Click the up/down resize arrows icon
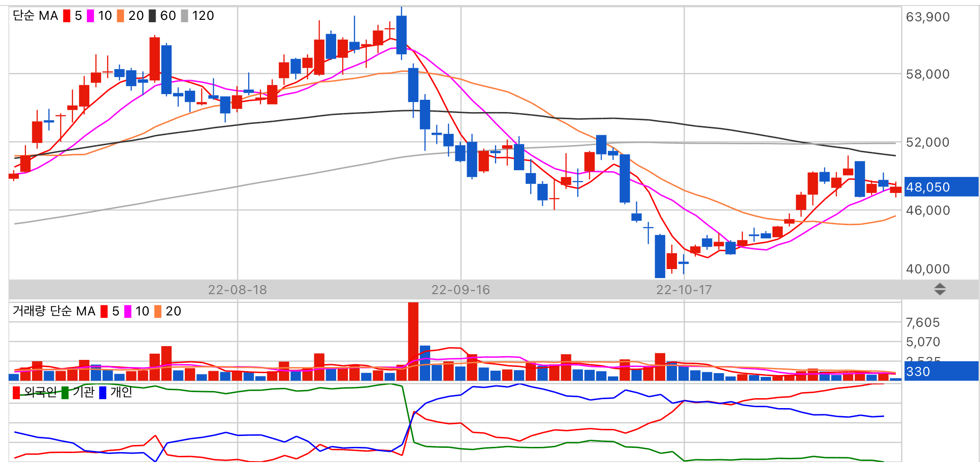The width and height of the screenshot is (980, 471). 940,289
